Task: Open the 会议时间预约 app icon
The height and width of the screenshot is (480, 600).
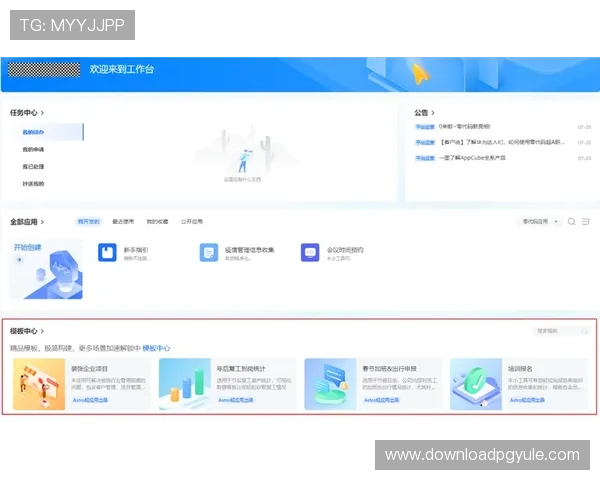Action: coord(310,253)
